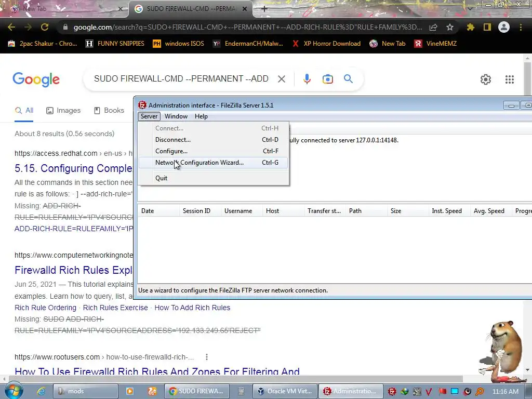
Task: Start voice search with microphone icon
Action: coord(307,79)
